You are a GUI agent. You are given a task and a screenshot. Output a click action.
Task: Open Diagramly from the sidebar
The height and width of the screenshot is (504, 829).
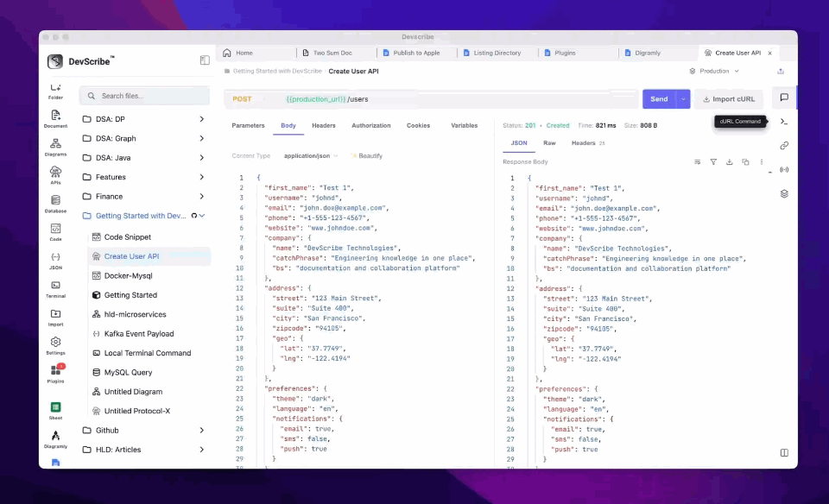coord(55,435)
